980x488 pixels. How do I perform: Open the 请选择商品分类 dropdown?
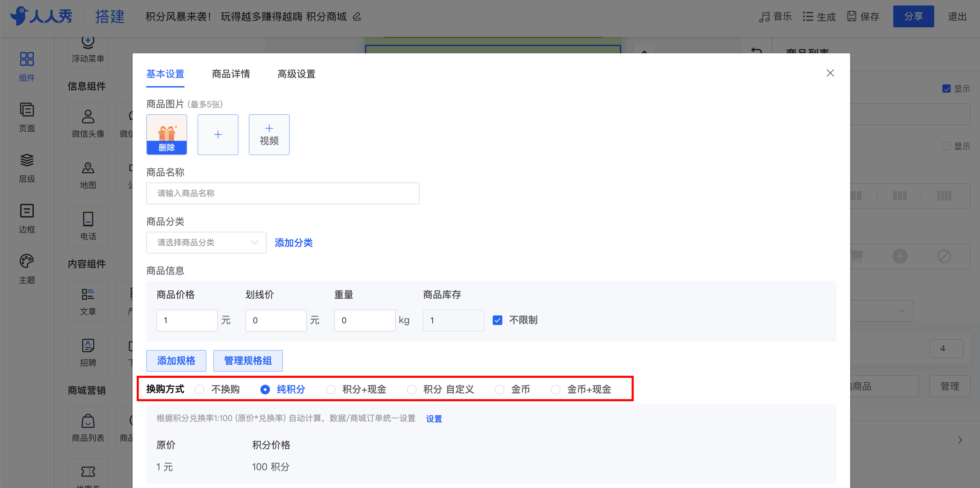[206, 243]
